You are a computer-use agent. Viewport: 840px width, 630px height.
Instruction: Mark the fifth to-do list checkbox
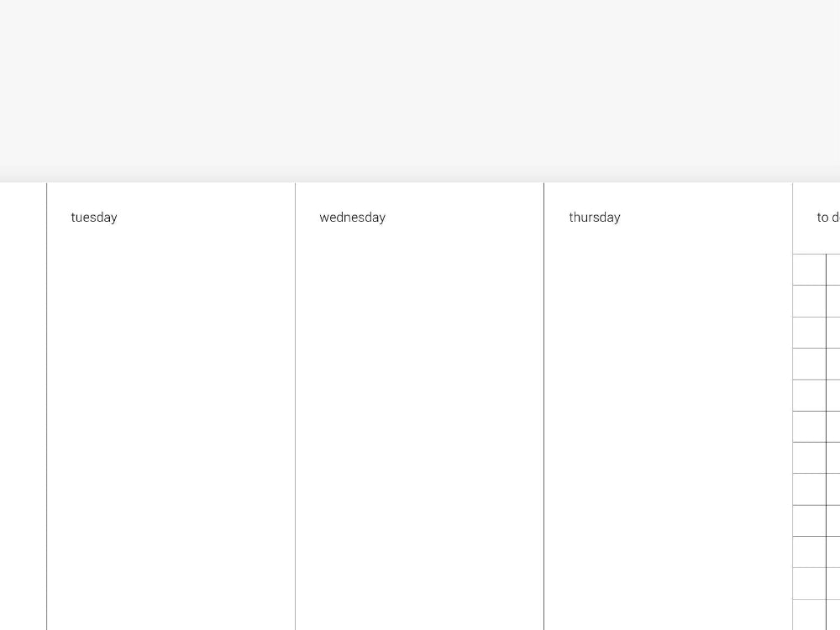coord(810,396)
